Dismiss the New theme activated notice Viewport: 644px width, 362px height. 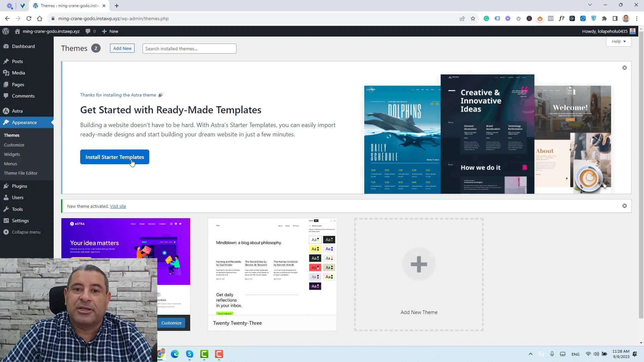625,206
